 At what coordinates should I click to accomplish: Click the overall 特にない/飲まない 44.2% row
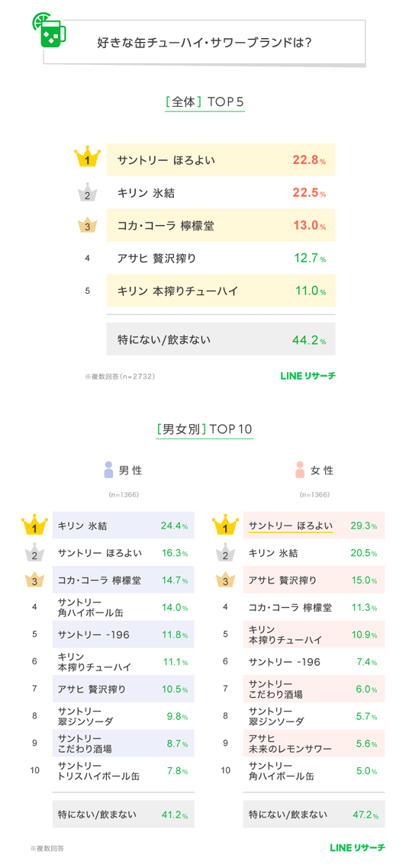[x=221, y=339]
